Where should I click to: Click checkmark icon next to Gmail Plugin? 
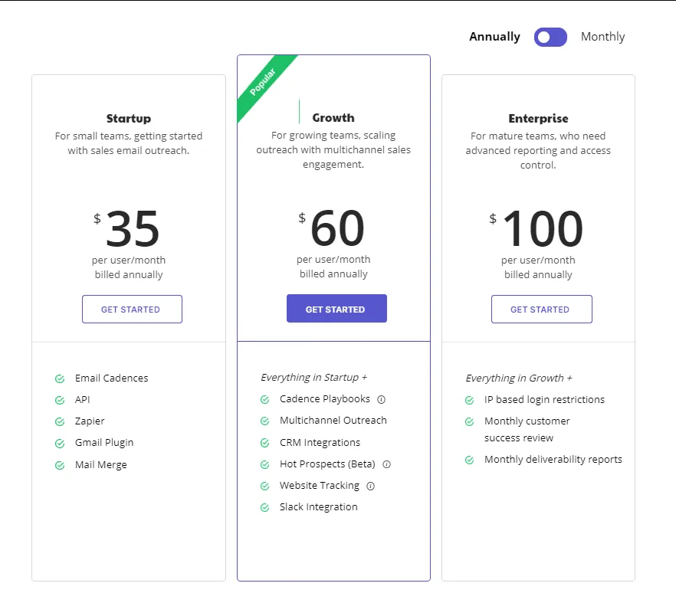coord(60,443)
